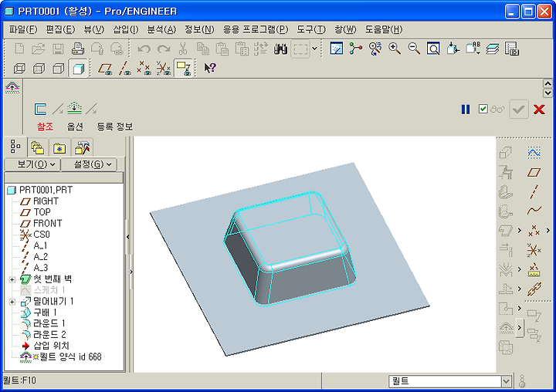Open the 도구(T) menu

click(x=311, y=29)
